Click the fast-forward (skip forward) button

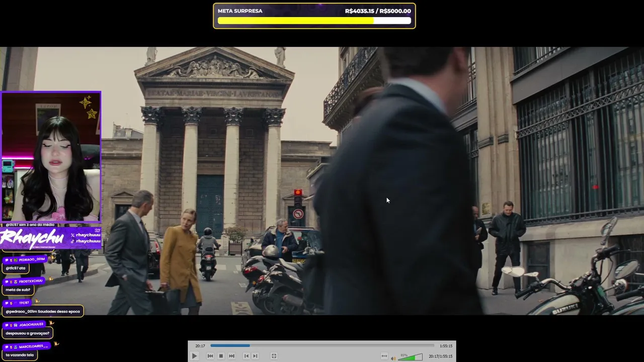(231, 356)
